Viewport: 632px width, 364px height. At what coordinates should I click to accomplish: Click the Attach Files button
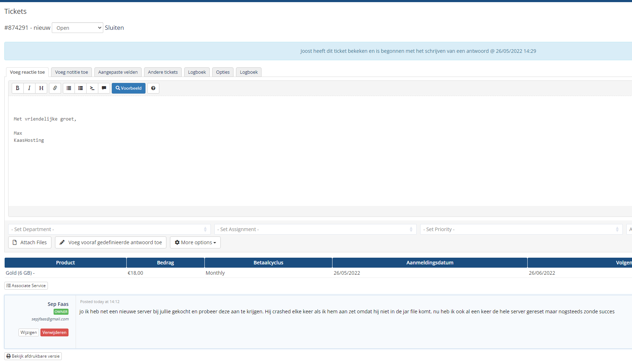click(x=30, y=242)
